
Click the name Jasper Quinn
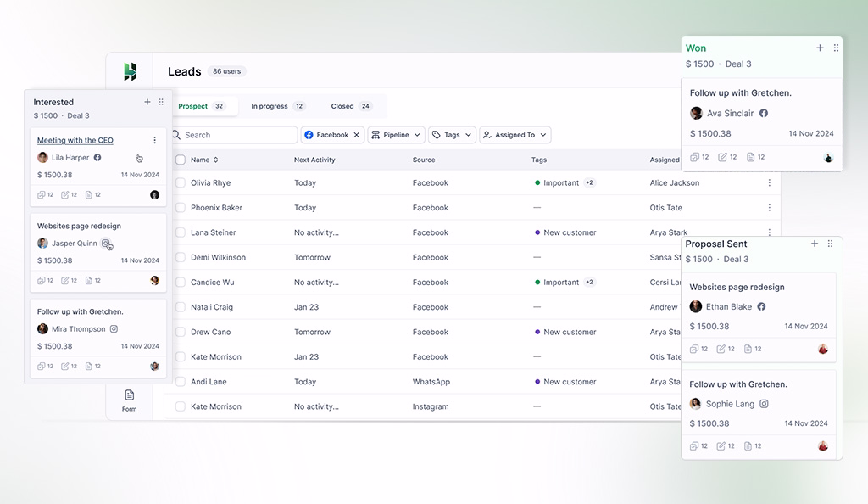(75, 244)
